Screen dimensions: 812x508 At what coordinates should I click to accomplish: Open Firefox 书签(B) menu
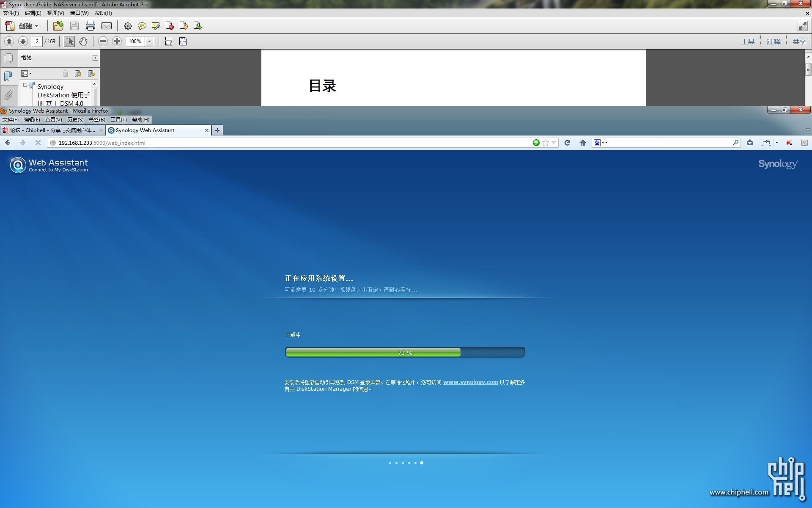(97, 120)
